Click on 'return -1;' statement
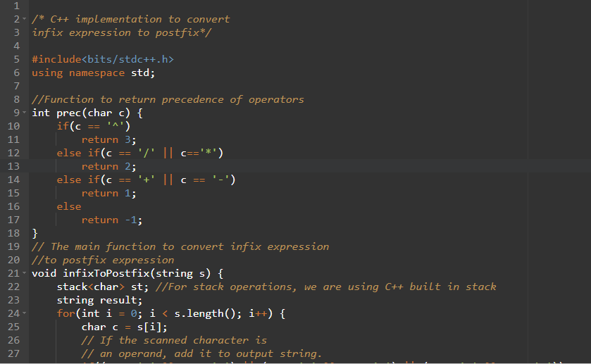Screen dimensions: 591x364 (x=111, y=220)
